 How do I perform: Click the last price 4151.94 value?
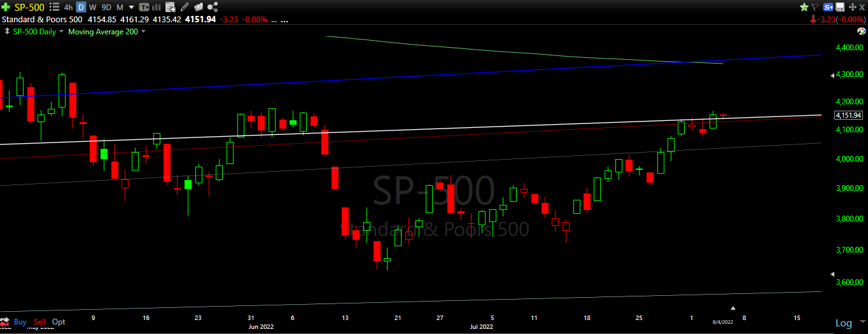click(x=200, y=20)
